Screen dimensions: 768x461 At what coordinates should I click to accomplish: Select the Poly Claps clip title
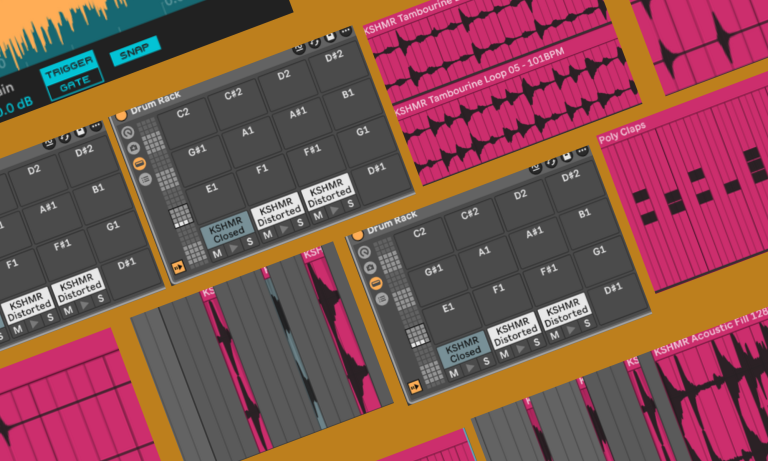[x=622, y=132]
